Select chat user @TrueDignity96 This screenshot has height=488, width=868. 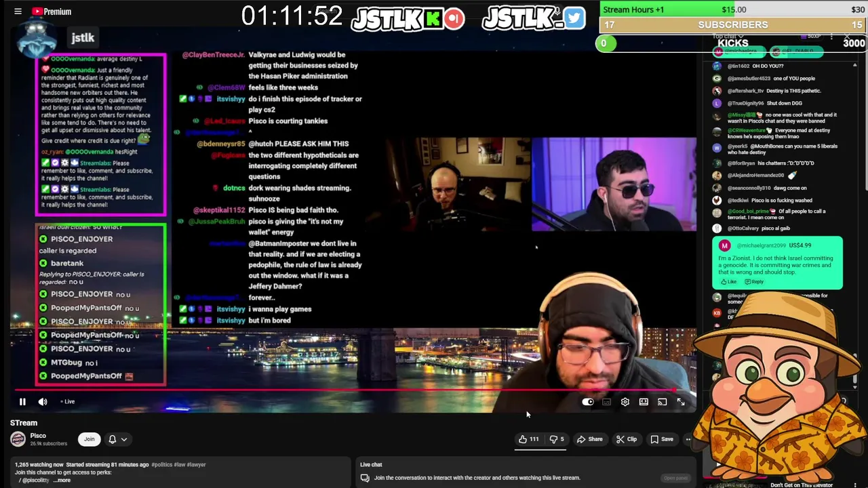click(745, 103)
